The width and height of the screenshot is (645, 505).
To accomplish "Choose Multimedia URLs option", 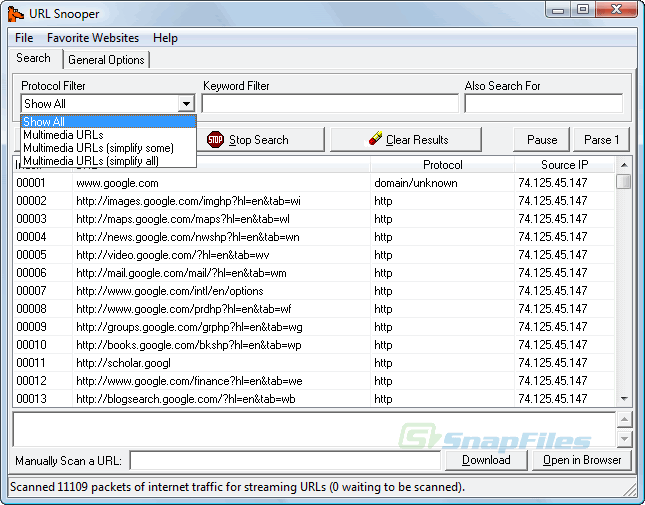I will point(109,135).
